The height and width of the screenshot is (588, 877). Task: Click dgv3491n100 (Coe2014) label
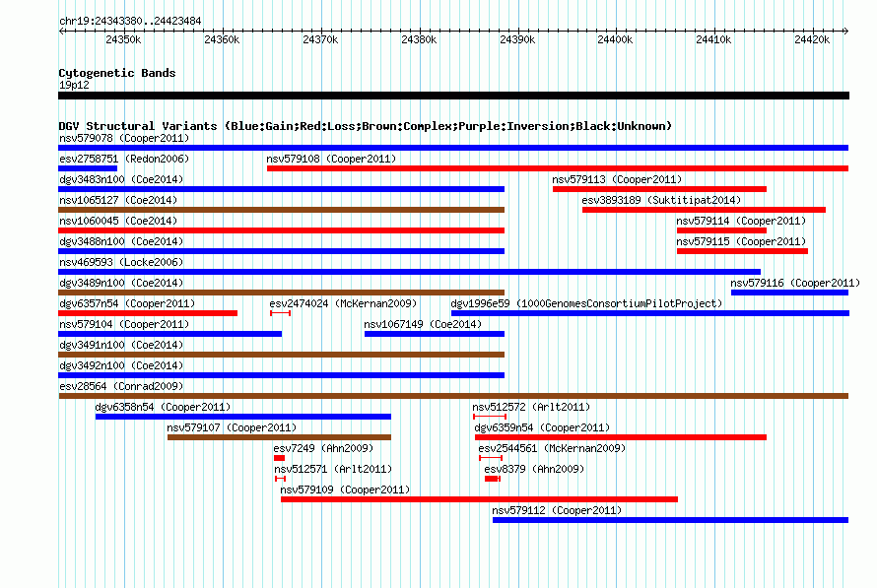pyautogui.click(x=121, y=345)
